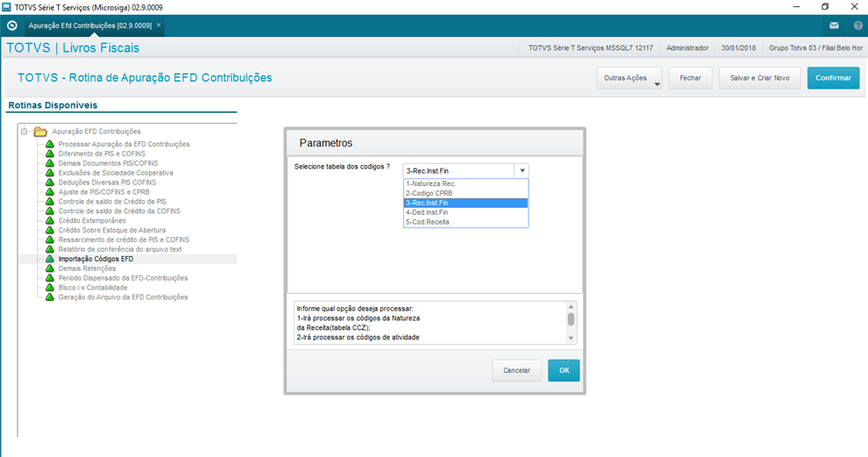The height and width of the screenshot is (457, 868).
Task: Open Diferimento de PIS e COFINS routine
Action: (102, 154)
